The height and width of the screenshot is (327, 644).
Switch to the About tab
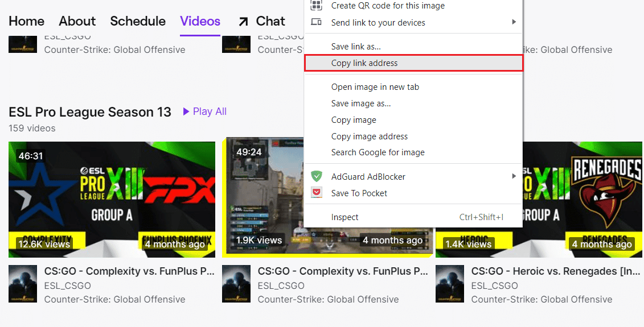coord(77,21)
